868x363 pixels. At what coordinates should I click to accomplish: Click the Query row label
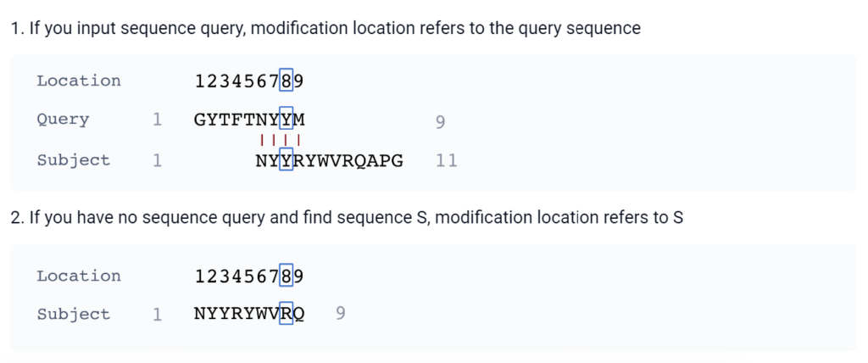[63, 120]
